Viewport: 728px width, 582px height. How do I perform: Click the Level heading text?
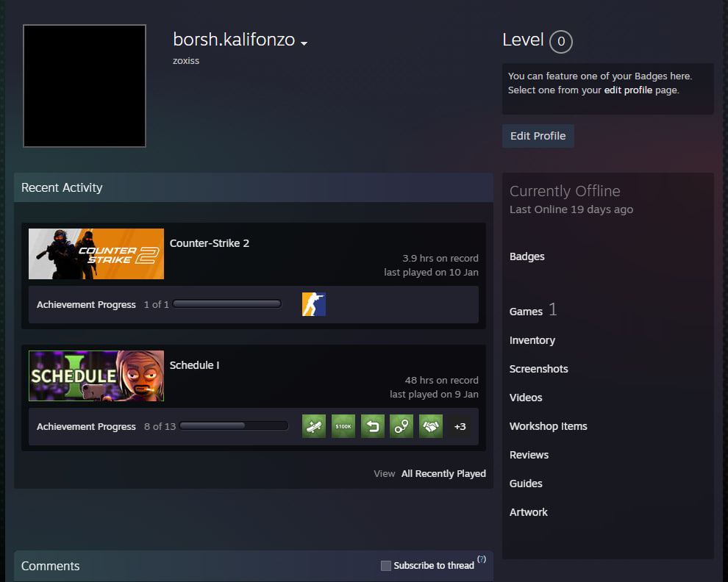pyautogui.click(x=523, y=40)
